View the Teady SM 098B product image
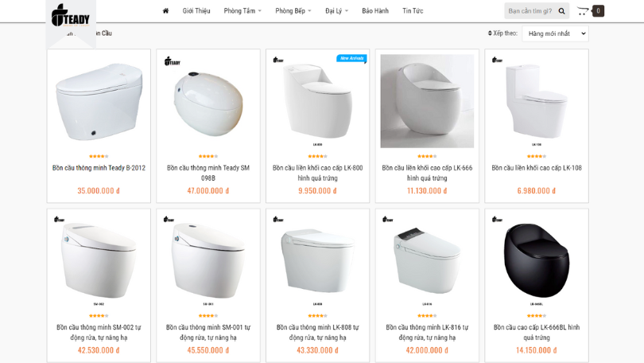Screen dimensions: 644x363 tap(208, 101)
